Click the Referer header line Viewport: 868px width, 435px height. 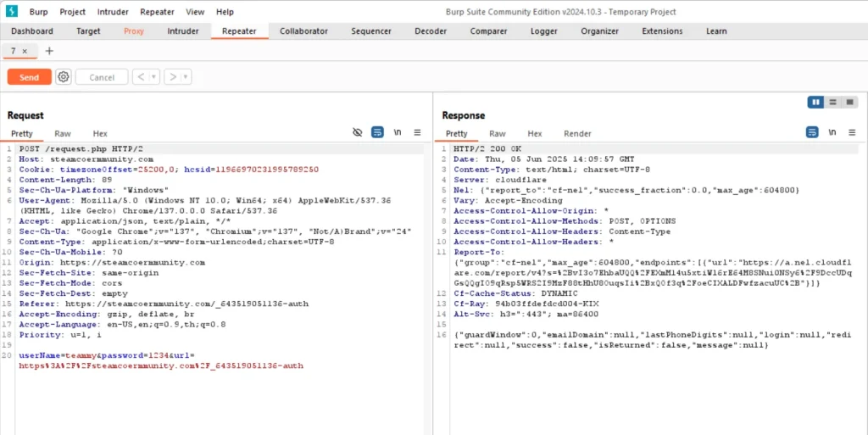click(164, 304)
